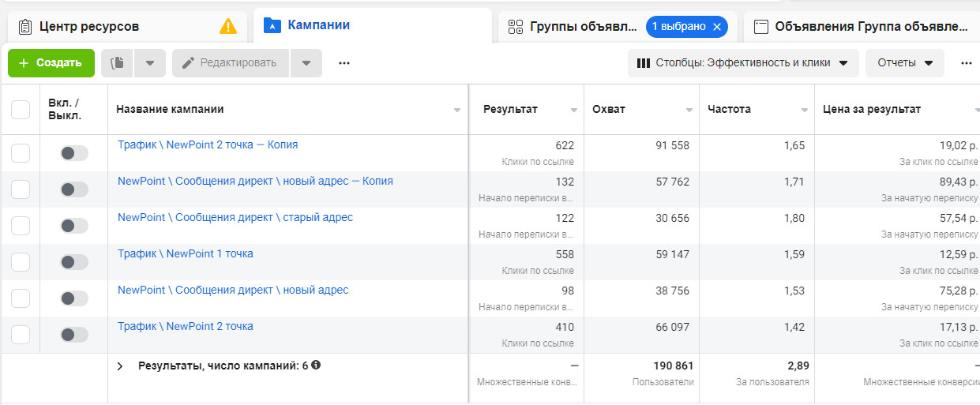The image size is (980, 405).
Task: Open 'NewPoint \ Сообщения директ \ новый адрес — Копия' link
Action: tap(255, 181)
